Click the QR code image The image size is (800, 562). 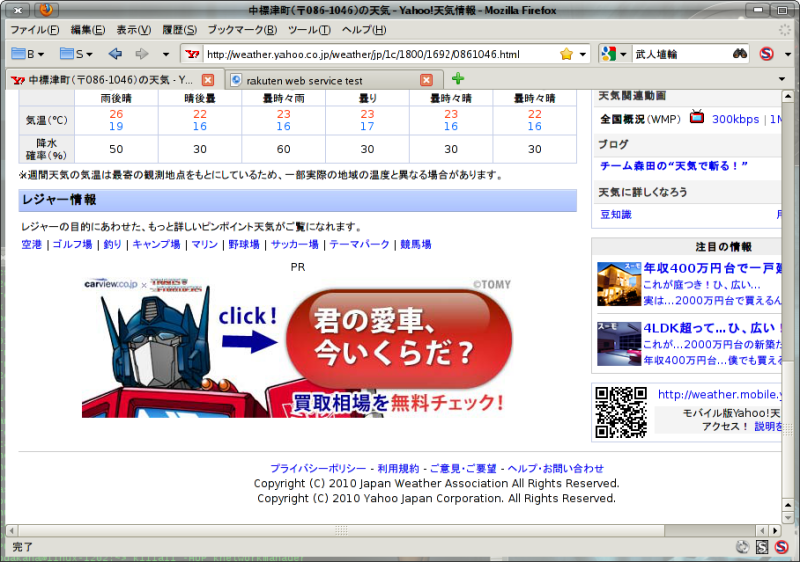(x=621, y=413)
